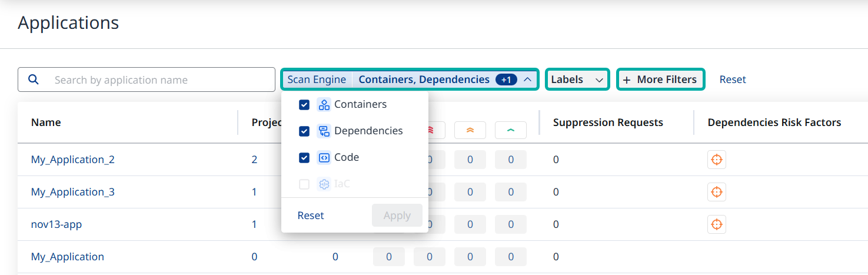This screenshot has height=275, width=868.
Task: Click the Suppression Requests column header
Action: (x=608, y=122)
